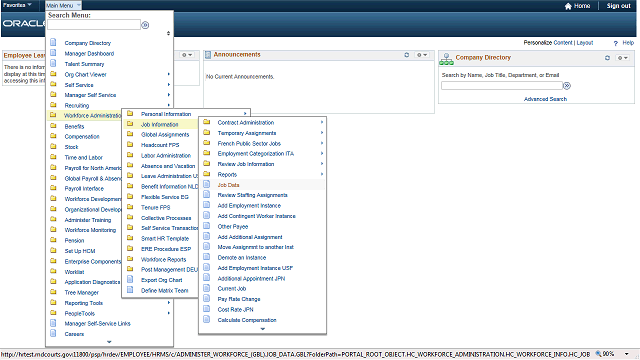Open the Favorites dropdown
The width and height of the screenshot is (640, 360).
pos(17,5)
